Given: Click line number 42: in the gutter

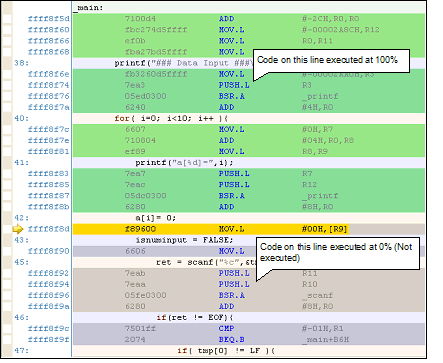Looking at the screenshot, I should tap(21, 218).
